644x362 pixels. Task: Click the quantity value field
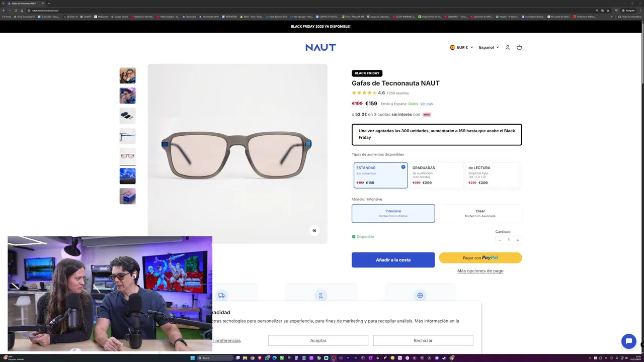click(x=509, y=240)
